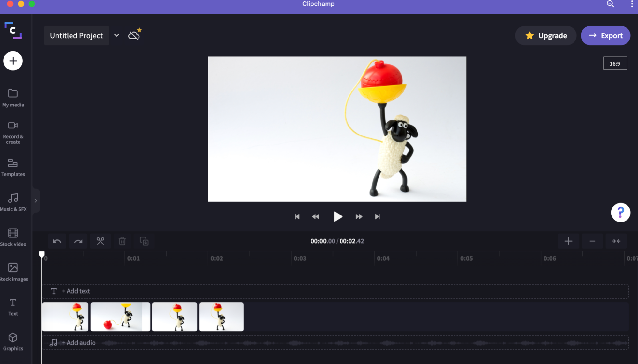Expand the project title dropdown
This screenshot has width=638, height=364.
click(116, 35)
